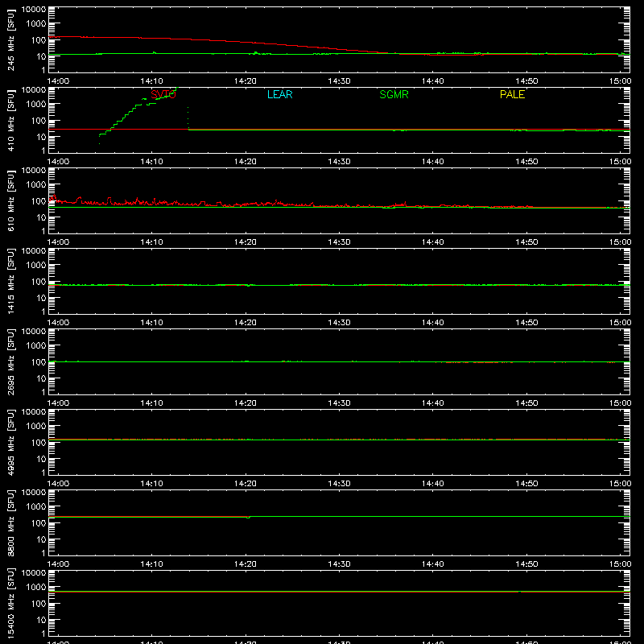
Task: Click the 1000 y-axis value of 410 MHz plot
Action: click(36, 105)
